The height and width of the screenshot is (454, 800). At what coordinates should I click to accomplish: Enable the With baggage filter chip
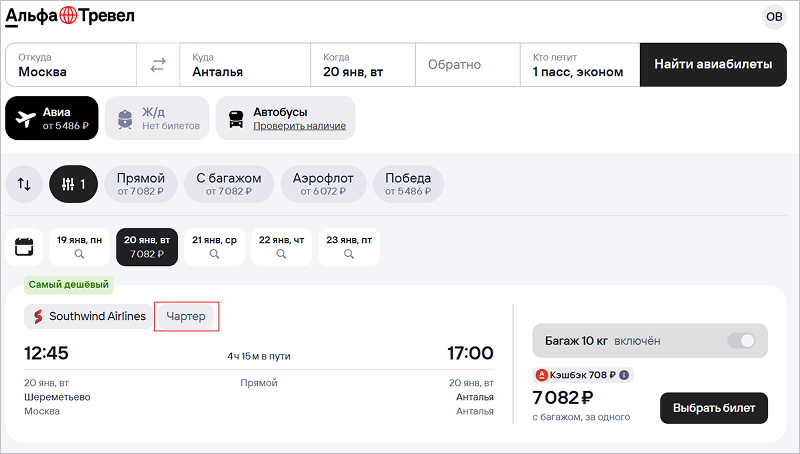pyautogui.click(x=228, y=184)
